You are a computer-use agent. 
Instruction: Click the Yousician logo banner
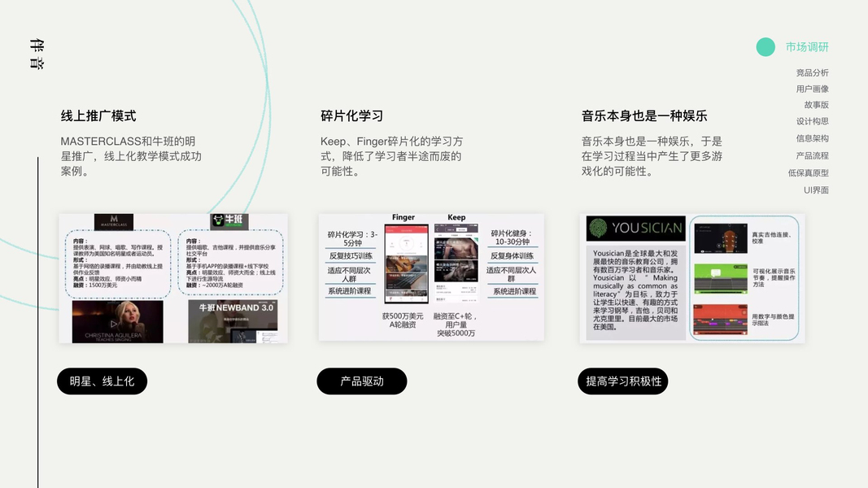click(635, 228)
